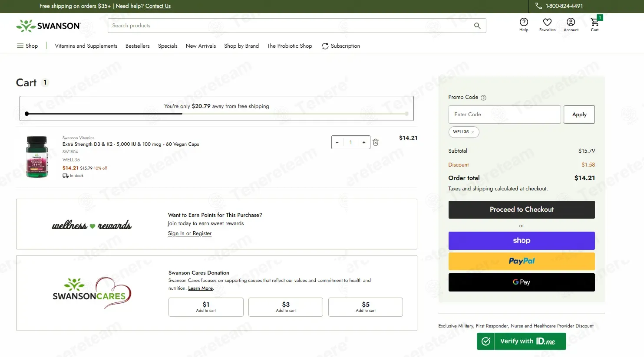Click the quantity field showing 1
Viewport: 644px width, 357px height.
tap(350, 142)
